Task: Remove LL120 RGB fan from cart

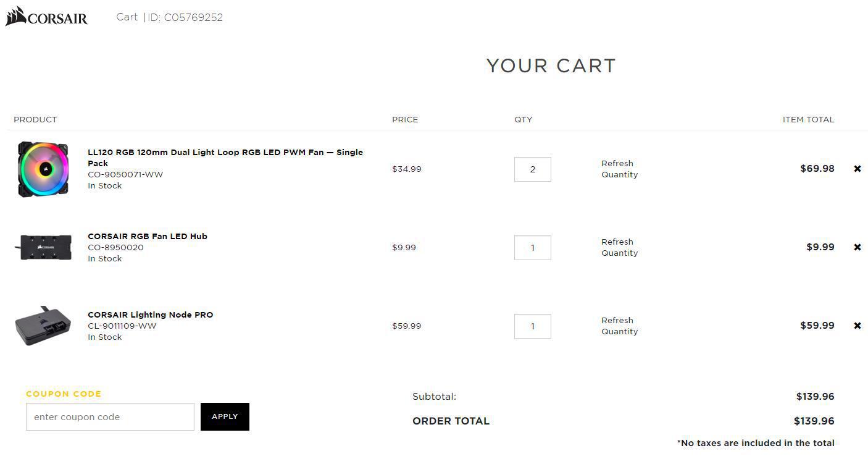Action: 857,169
